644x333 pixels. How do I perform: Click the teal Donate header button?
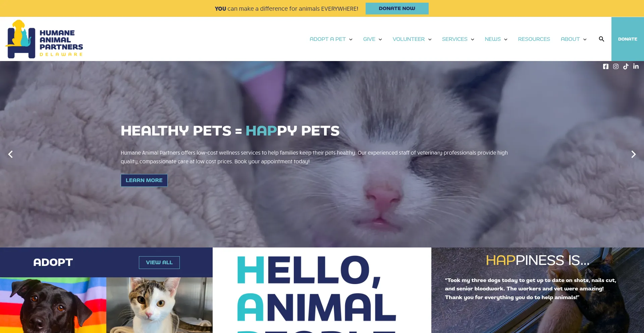coord(628,39)
